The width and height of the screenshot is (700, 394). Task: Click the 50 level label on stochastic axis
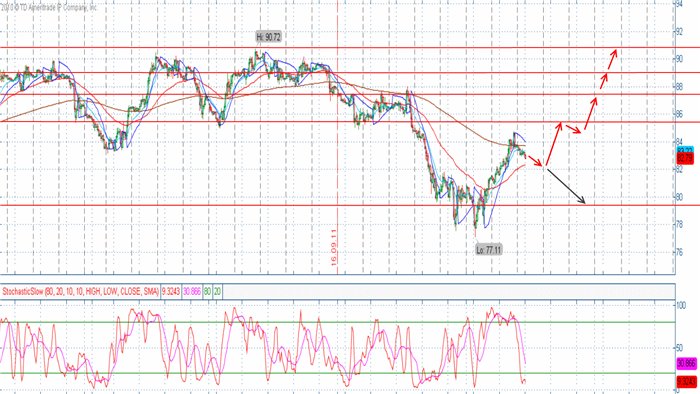point(680,348)
